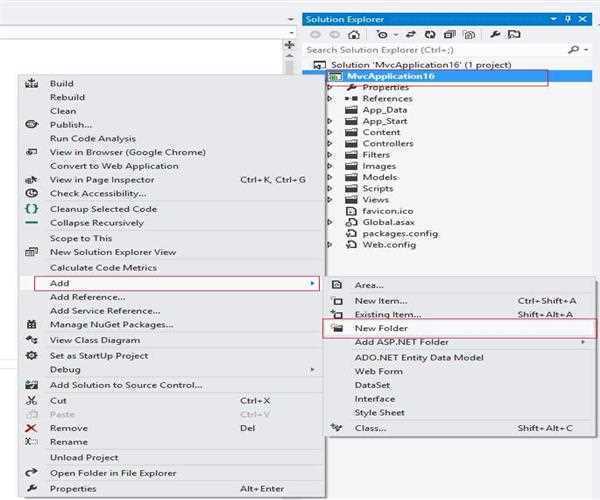Click the red Remove icon in context menu
The image size is (600, 500).
tap(31, 428)
